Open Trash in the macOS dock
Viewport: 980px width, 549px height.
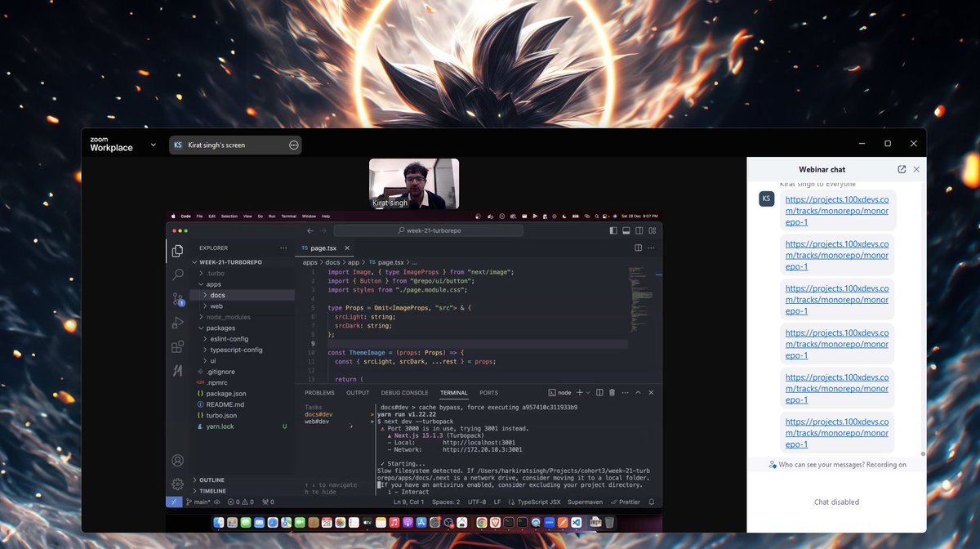click(610, 522)
